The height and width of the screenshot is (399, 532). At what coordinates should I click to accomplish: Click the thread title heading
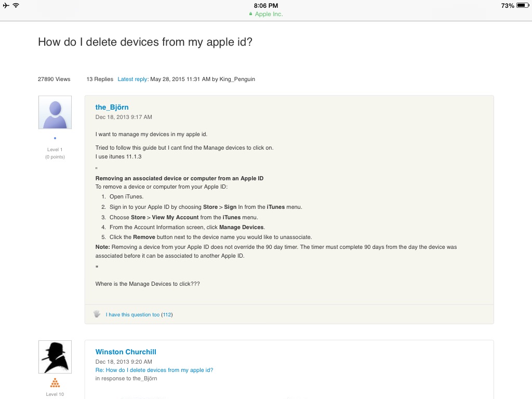pos(145,42)
